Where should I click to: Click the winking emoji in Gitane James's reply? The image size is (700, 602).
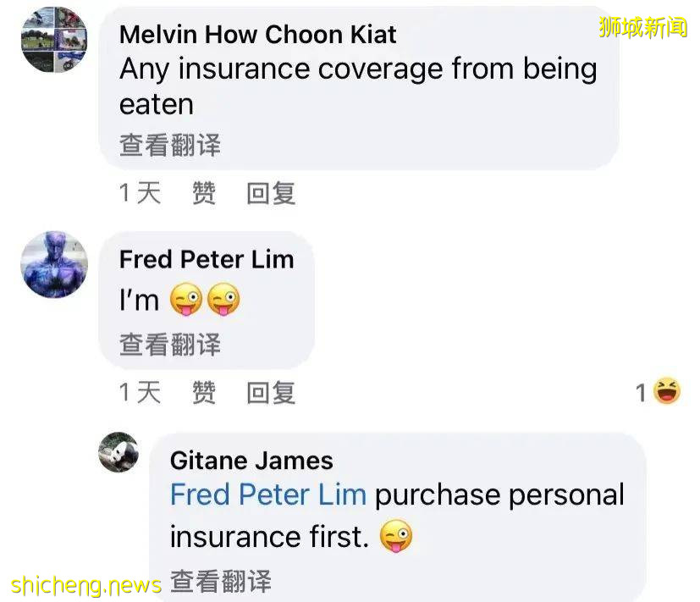[396, 536]
